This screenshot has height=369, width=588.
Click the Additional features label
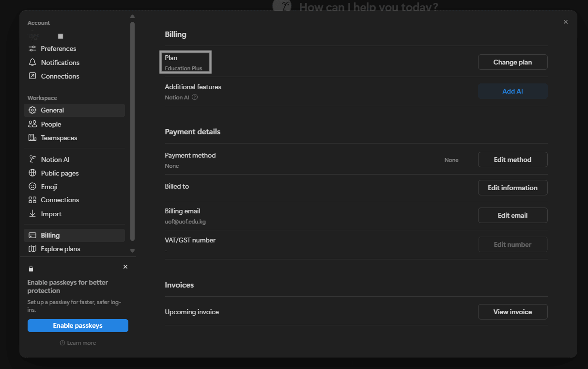[x=193, y=87]
